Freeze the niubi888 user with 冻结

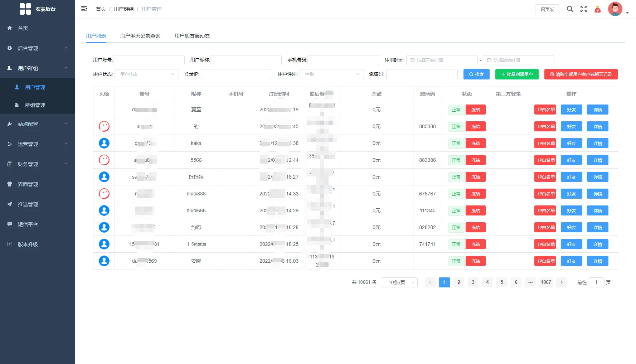tap(475, 194)
